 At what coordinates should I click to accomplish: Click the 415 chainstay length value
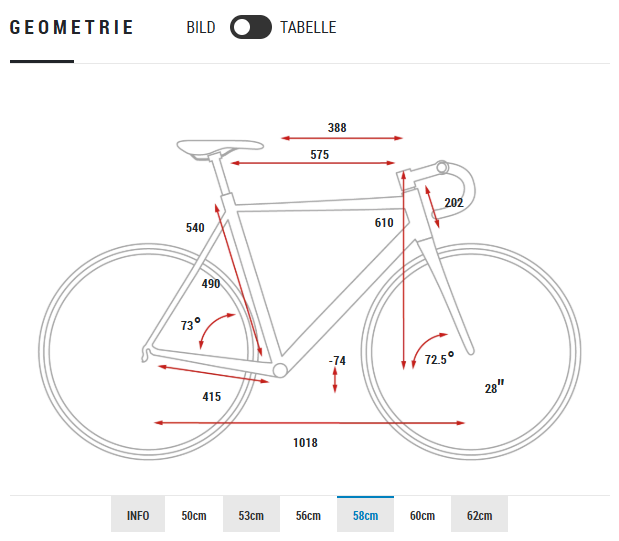pos(211,397)
